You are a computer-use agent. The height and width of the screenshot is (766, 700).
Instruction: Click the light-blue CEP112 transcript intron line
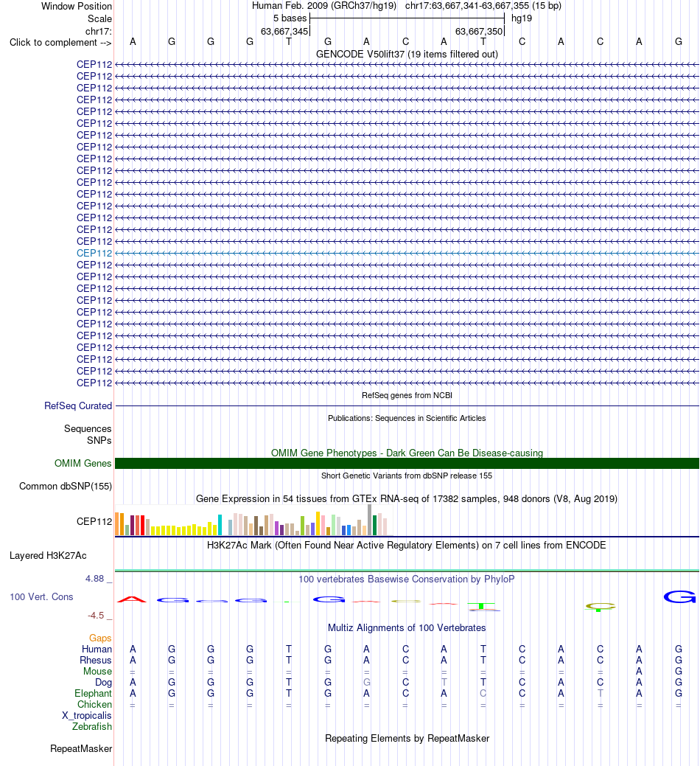coord(407,253)
